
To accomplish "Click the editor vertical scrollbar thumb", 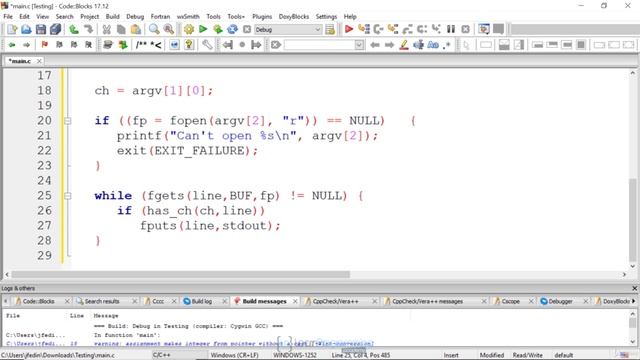I will click(x=633, y=219).
